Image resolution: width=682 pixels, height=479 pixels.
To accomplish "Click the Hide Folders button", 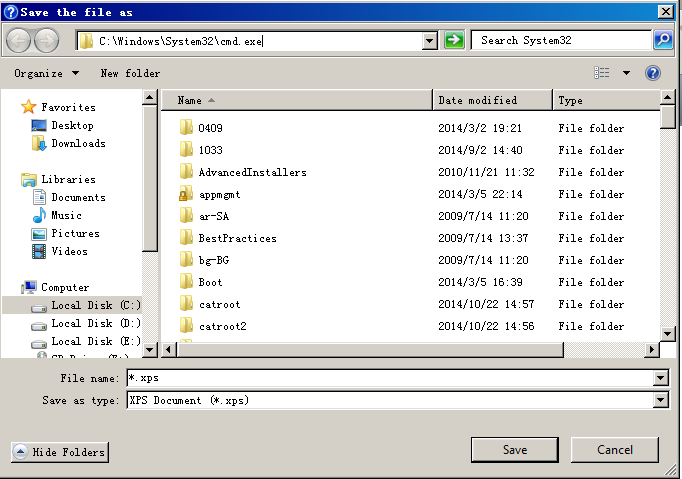I will point(60,452).
